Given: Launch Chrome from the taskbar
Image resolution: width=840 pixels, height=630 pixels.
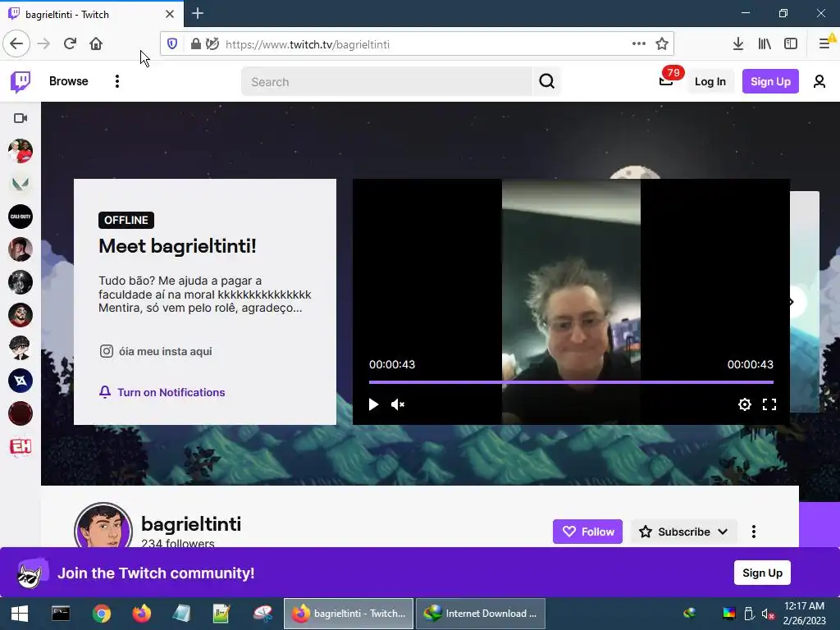Looking at the screenshot, I should [x=101, y=614].
